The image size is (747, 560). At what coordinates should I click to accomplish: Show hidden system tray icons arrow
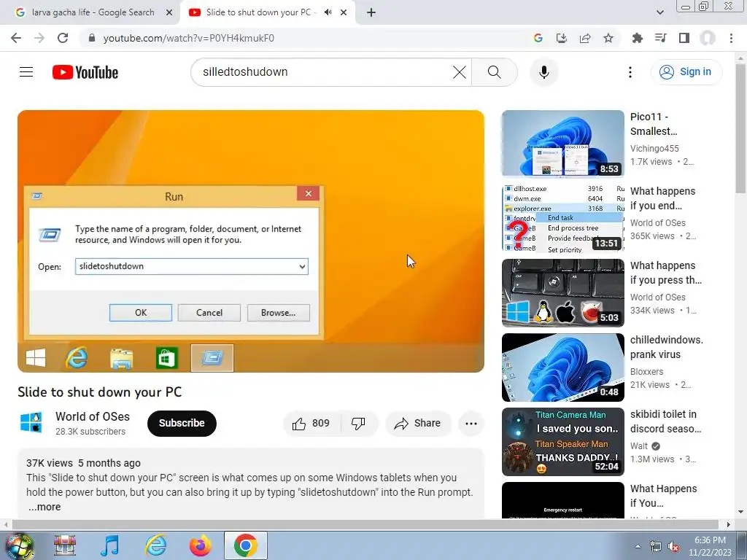click(638, 546)
